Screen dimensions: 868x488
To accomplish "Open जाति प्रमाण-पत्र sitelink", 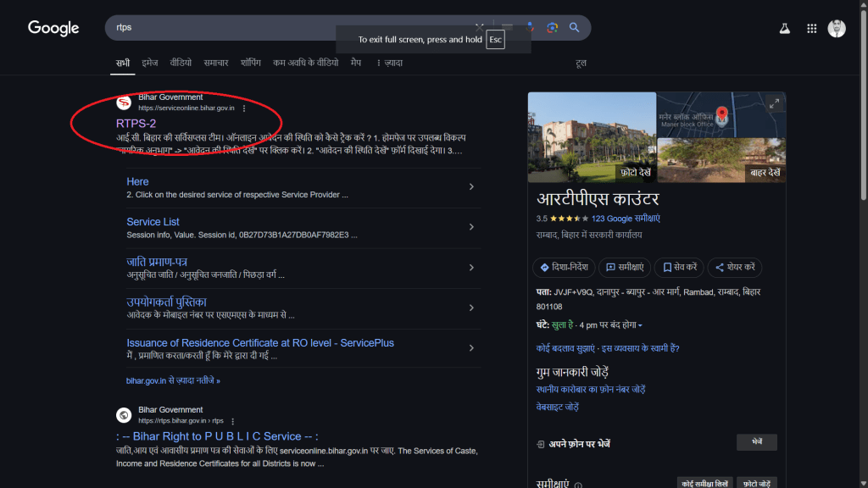I will click(157, 262).
